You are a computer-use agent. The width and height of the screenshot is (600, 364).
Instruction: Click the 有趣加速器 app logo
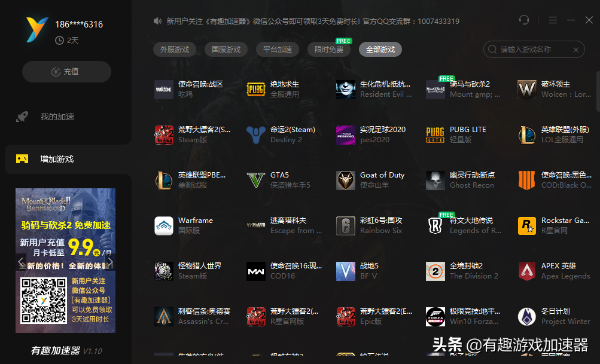37,29
